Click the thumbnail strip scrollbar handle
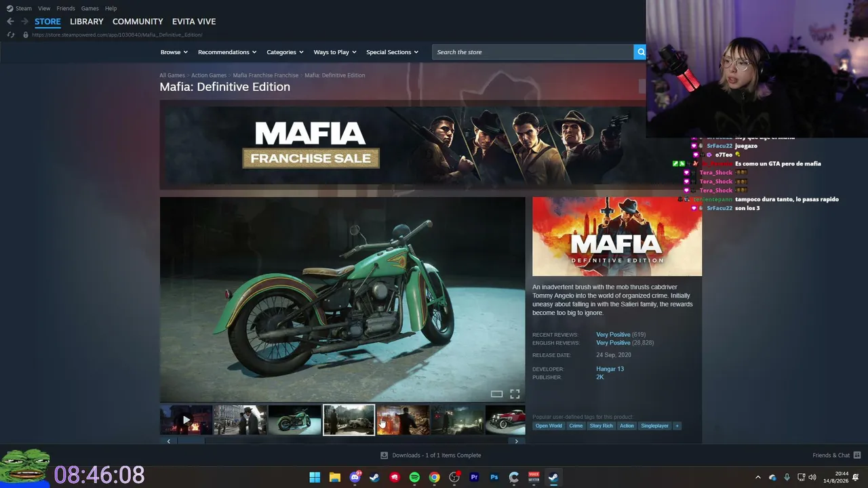868x488 pixels. [x=191, y=441]
